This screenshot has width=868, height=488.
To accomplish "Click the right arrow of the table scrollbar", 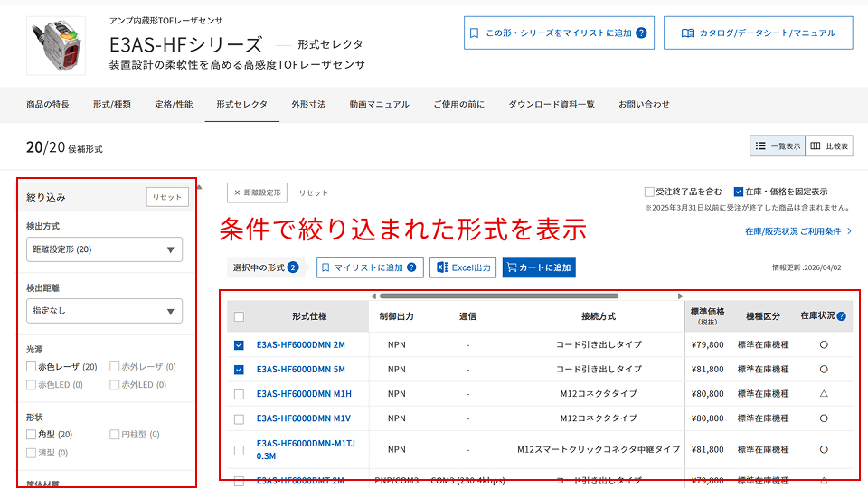I will click(x=681, y=296).
